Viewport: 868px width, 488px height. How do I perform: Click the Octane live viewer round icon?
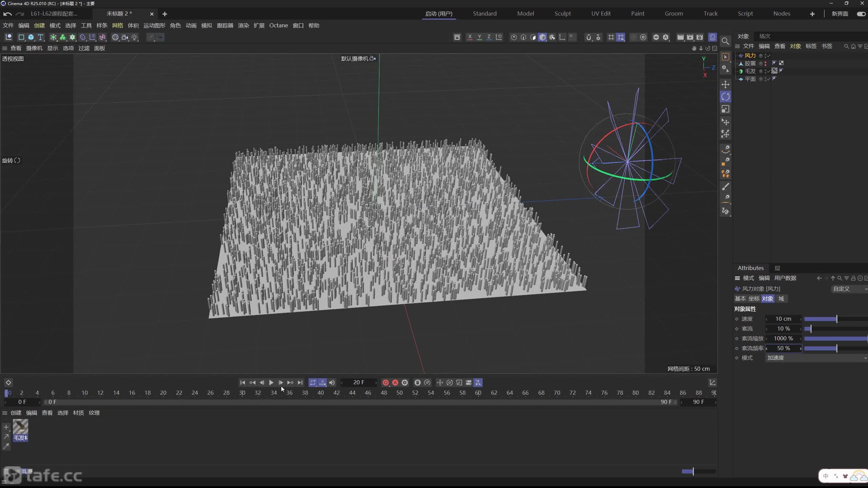pyautogui.click(x=712, y=37)
